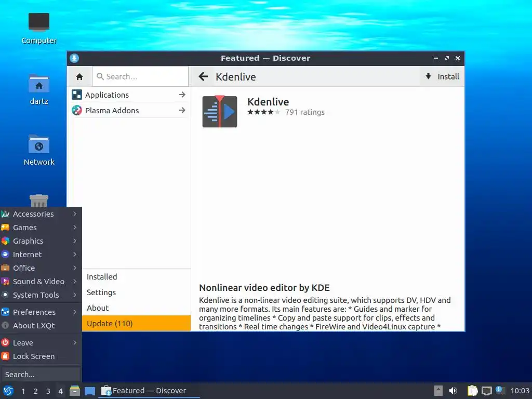The height and width of the screenshot is (399, 532).
Task: Click the Kdenlive app name heading
Action: pos(268,102)
